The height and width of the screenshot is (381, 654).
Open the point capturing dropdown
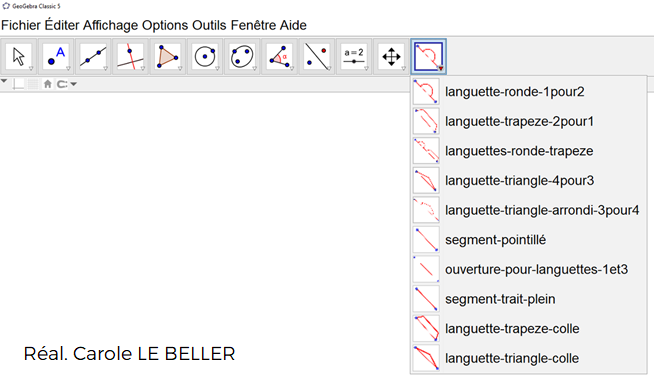[67, 84]
